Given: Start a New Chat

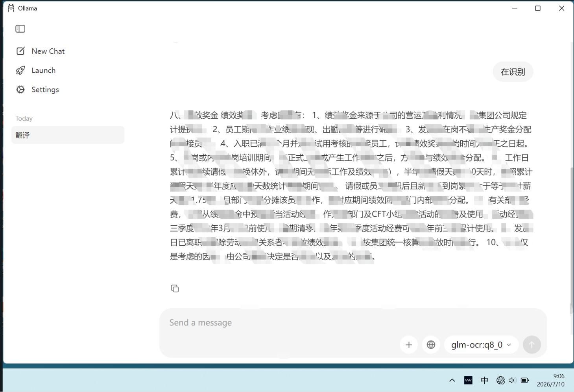Looking at the screenshot, I should 40,51.
